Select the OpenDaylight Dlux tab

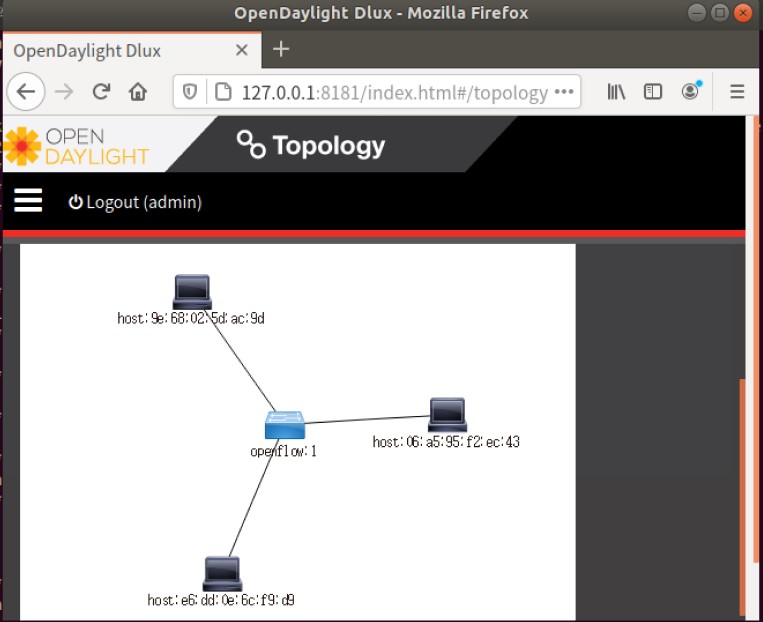point(132,50)
